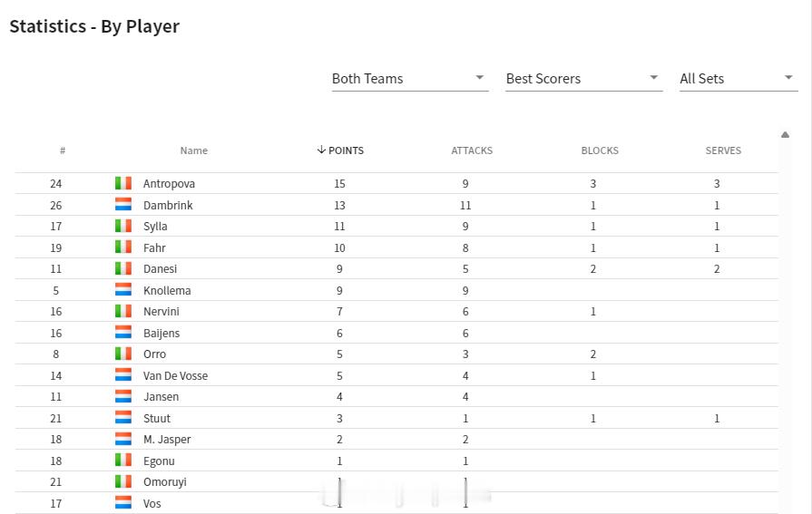Select the Omoruyi player row

tap(396, 482)
